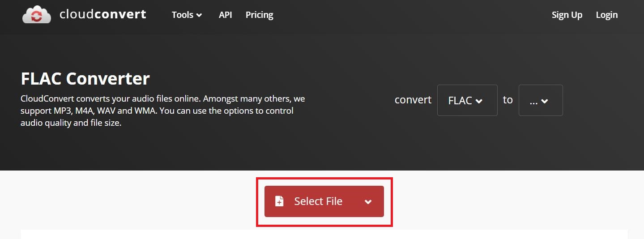Image resolution: width=644 pixels, height=239 pixels.
Task: Choose a target format in "..." dropdown
Action: pyautogui.click(x=540, y=100)
